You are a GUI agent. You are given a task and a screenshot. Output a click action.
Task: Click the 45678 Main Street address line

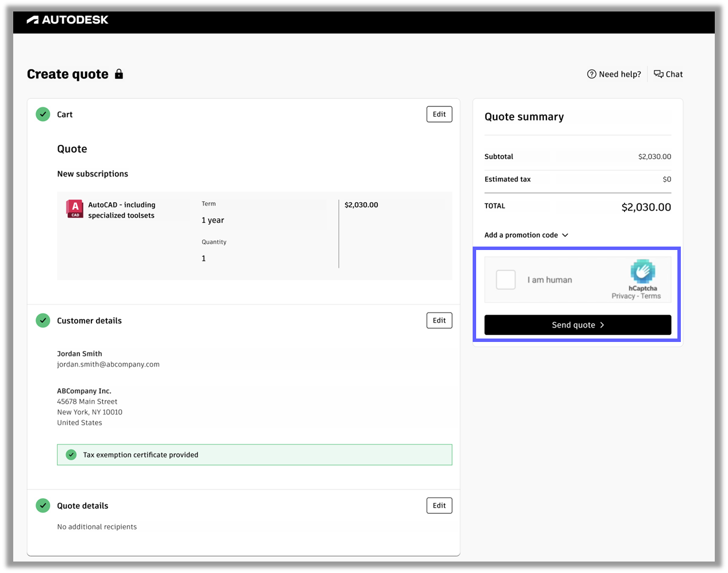pyautogui.click(x=87, y=402)
